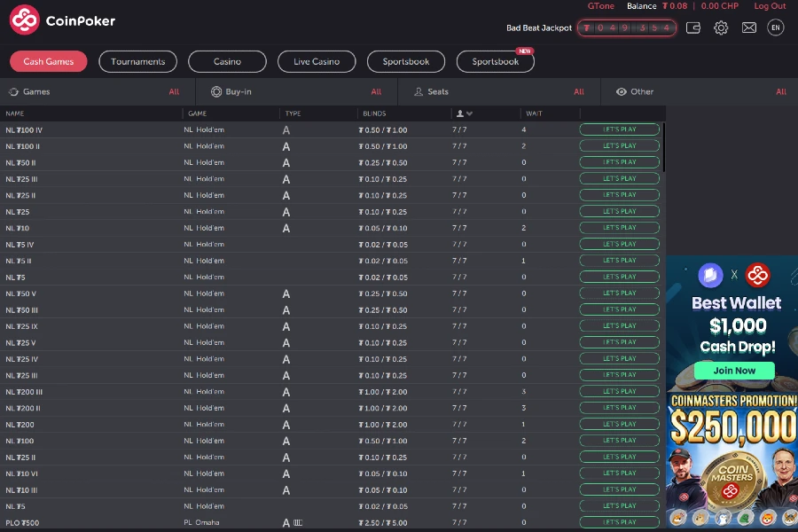Click the Log Out link
Viewport: 798px width, 532px height.
click(x=770, y=6)
